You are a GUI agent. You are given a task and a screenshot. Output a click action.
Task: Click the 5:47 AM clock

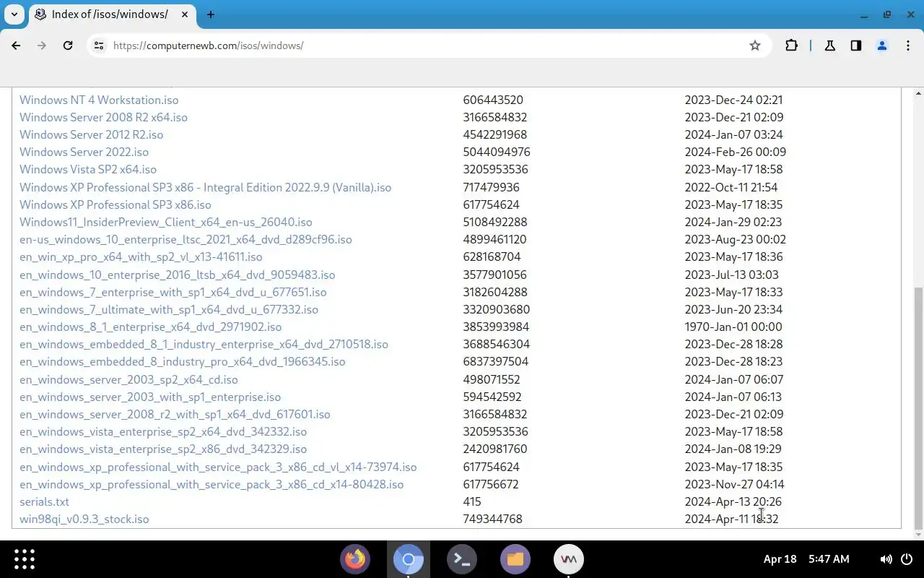click(x=829, y=559)
